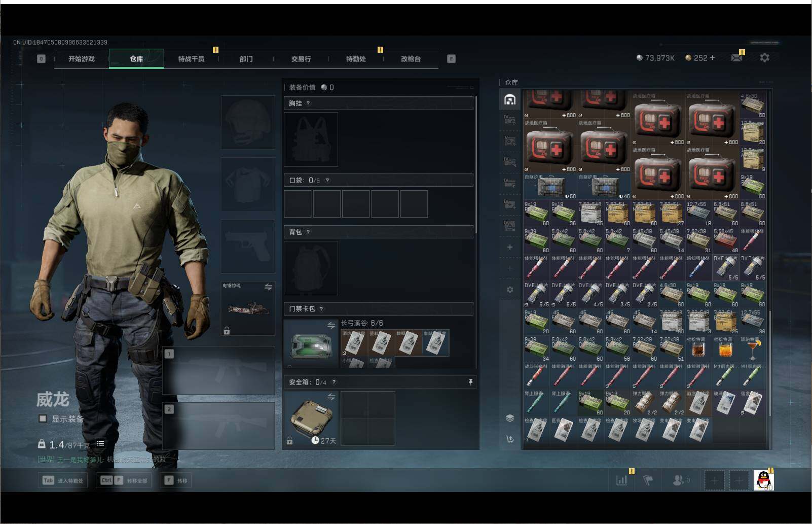Open the 特战干员 tab
This screenshot has height=524, width=812.
[x=191, y=59]
